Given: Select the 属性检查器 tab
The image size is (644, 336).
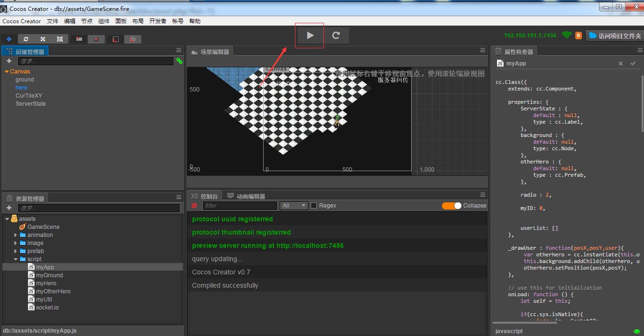Looking at the screenshot, I should 514,52.
